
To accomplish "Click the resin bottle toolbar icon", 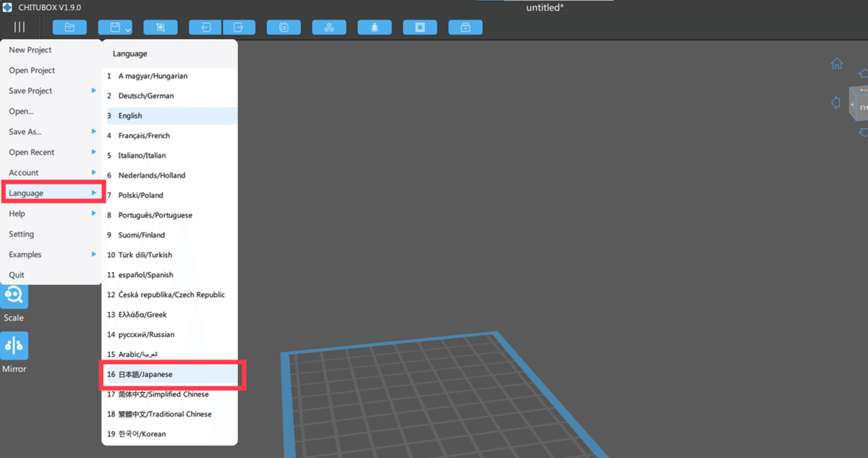I will coord(375,27).
